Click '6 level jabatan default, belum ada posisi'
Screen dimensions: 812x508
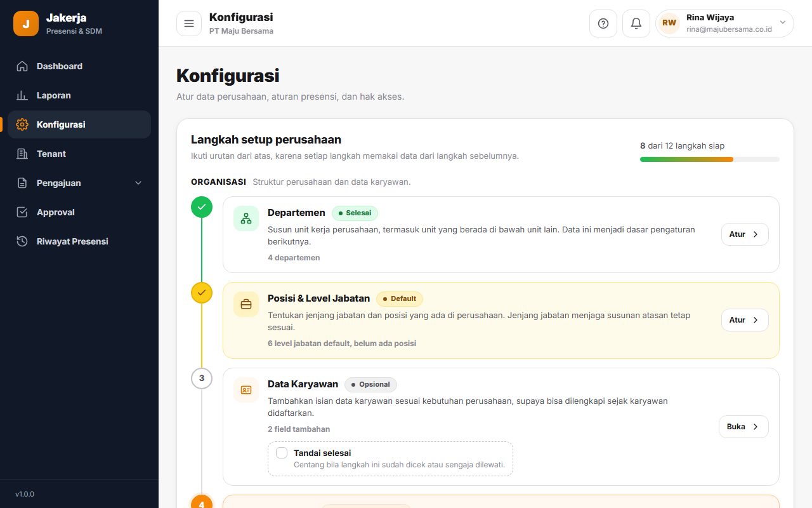pos(342,344)
